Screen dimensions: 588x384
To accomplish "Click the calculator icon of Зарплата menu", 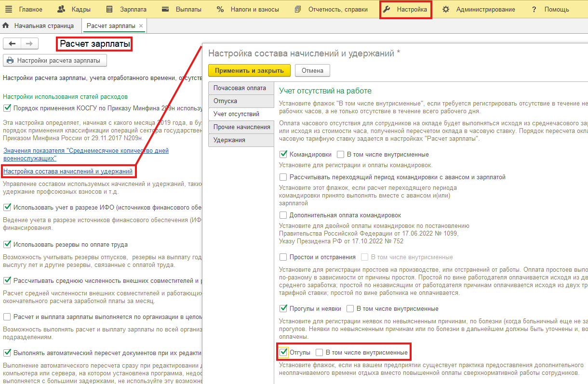I will (109, 9).
